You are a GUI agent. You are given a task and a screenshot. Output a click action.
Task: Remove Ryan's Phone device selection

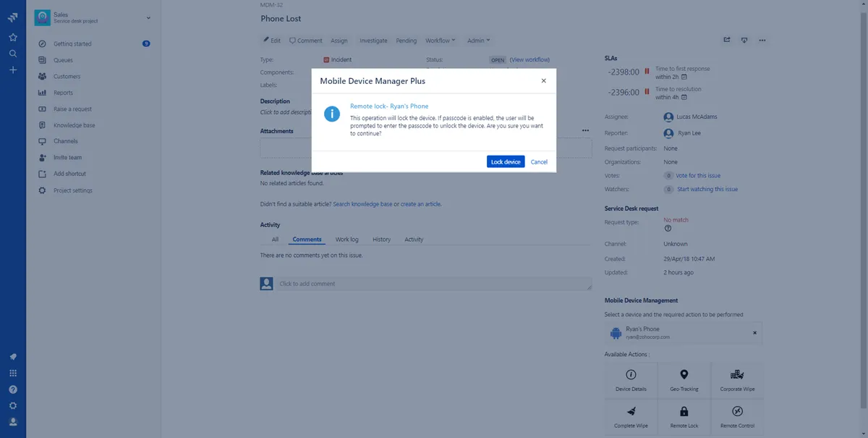[754, 333]
